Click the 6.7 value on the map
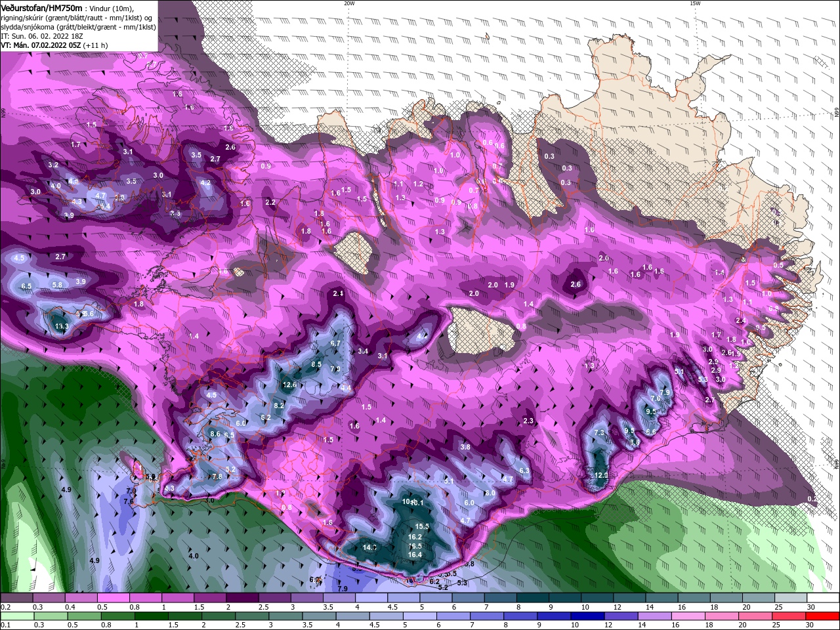840x630 pixels. coord(335,343)
